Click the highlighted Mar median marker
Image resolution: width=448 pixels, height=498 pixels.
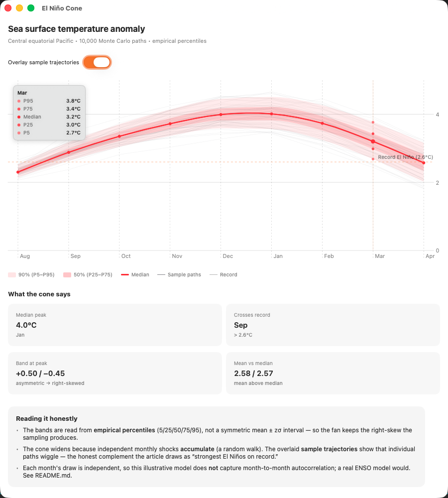coord(373,141)
